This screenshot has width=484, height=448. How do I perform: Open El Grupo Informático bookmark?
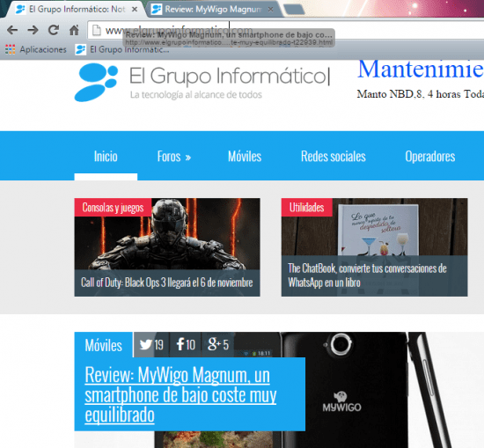point(122,49)
